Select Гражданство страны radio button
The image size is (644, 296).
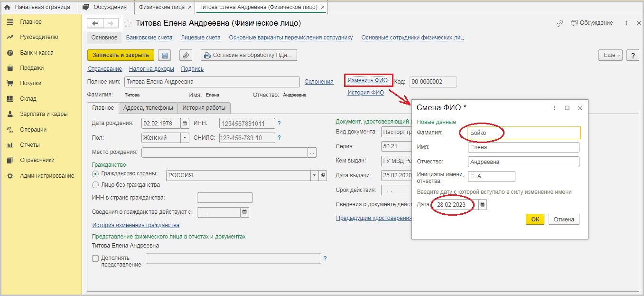[x=96, y=174]
